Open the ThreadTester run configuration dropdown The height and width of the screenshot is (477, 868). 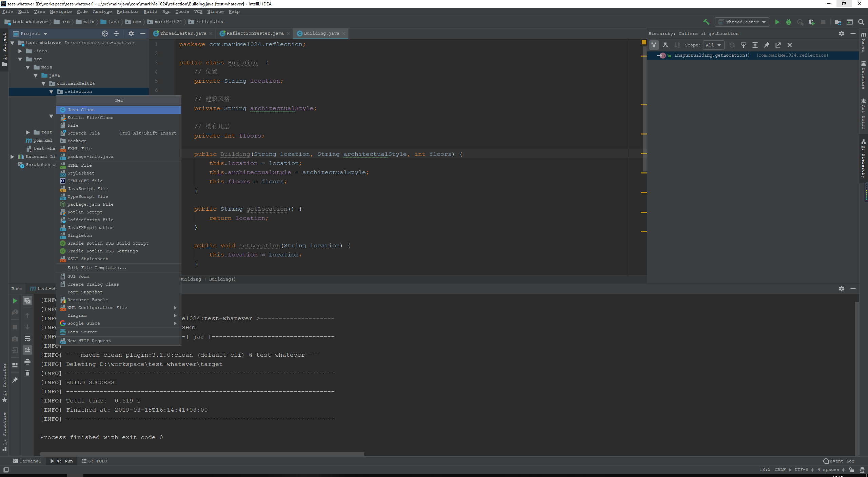point(742,22)
